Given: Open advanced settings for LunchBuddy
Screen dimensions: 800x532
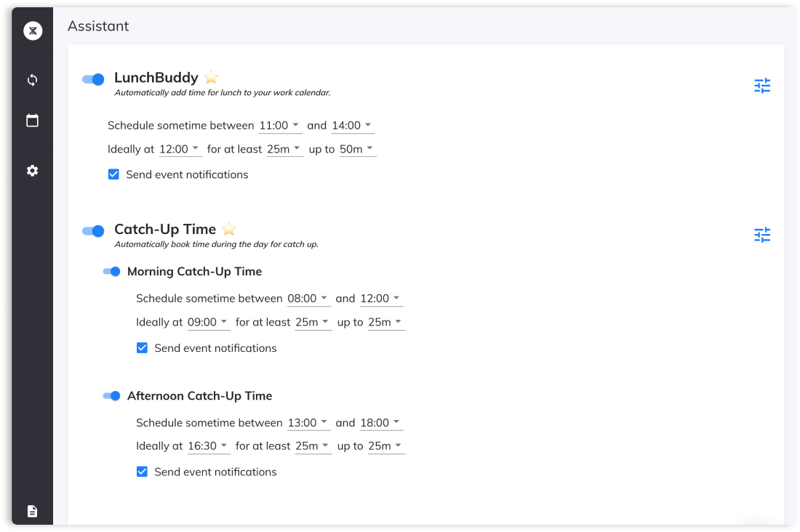Looking at the screenshot, I should pyautogui.click(x=761, y=85).
